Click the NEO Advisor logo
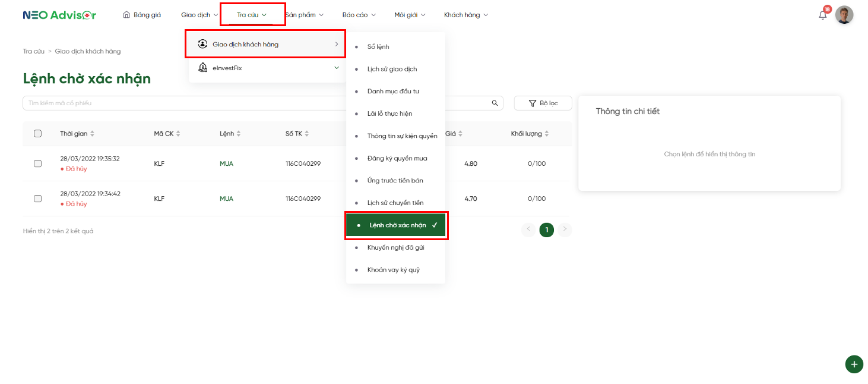Screen dimensions: 868x384 (x=59, y=15)
